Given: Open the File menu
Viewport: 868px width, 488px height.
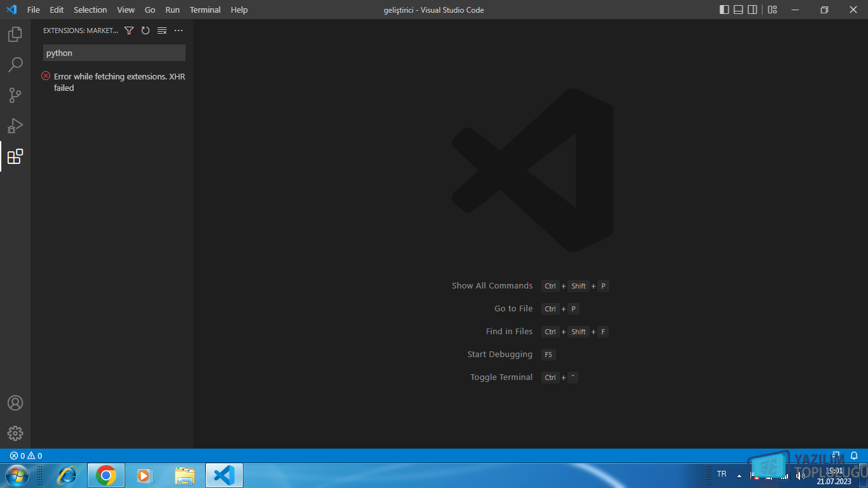Looking at the screenshot, I should pos(33,10).
